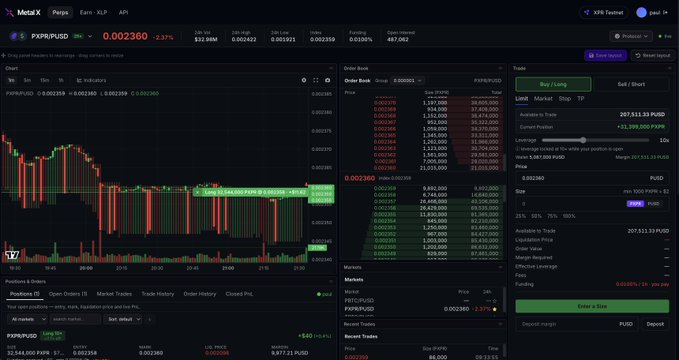Select 1h chart timeframe
Viewport: 679px width, 360px height.
[61, 80]
